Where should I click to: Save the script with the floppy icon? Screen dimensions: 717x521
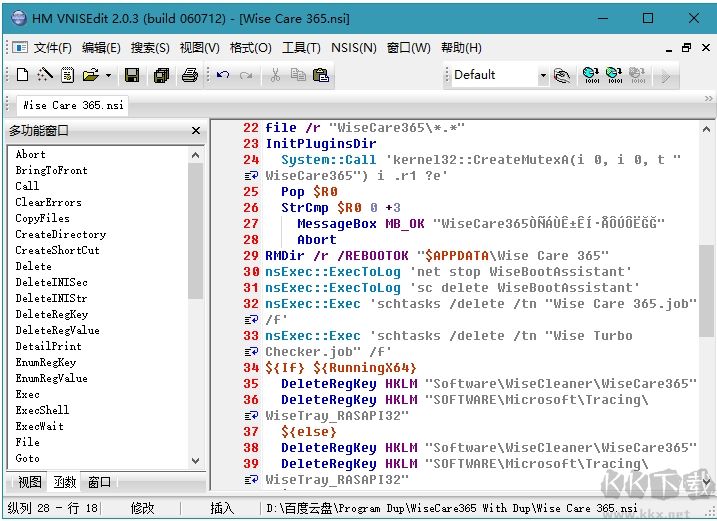click(x=131, y=75)
